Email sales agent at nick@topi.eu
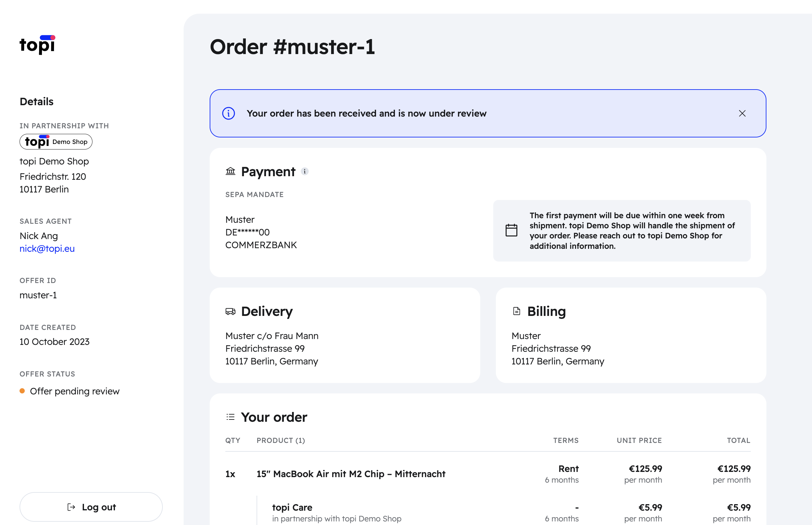The image size is (812, 525). point(47,248)
